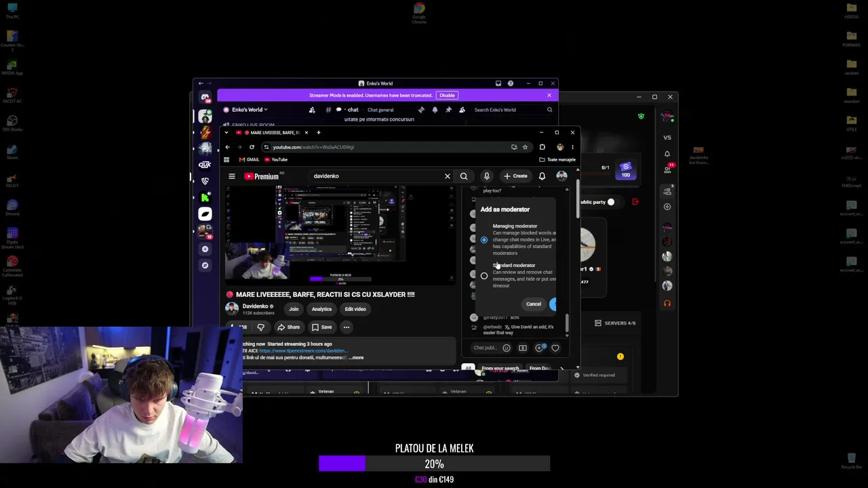Dislike the live video
The height and width of the screenshot is (488, 868).
[260, 327]
